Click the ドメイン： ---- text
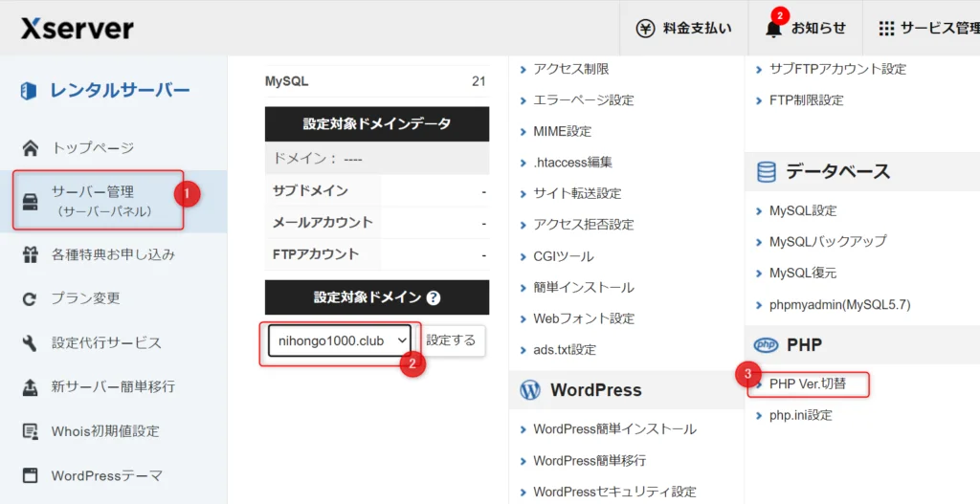The width and height of the screenshot is (980, 504). pos(318,159)
